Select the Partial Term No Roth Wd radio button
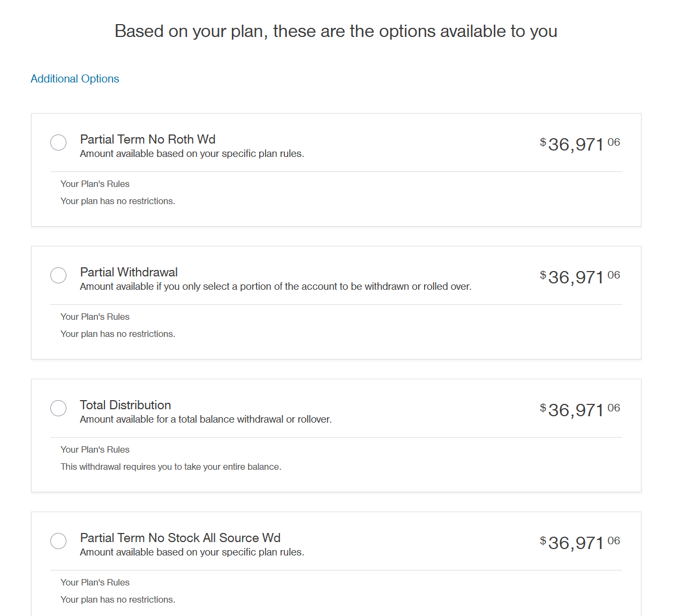This screenshot has height=616, width=694. 58,142
